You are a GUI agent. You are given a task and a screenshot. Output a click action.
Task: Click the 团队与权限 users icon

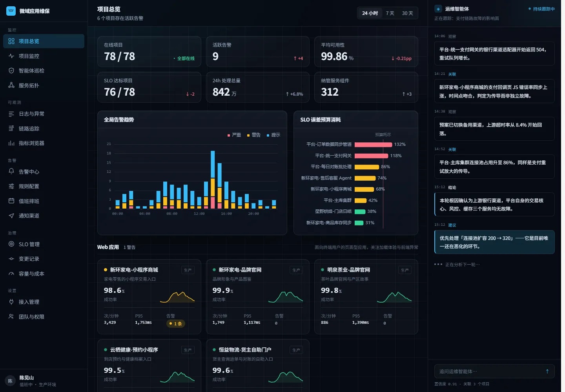tap(11, 316)
